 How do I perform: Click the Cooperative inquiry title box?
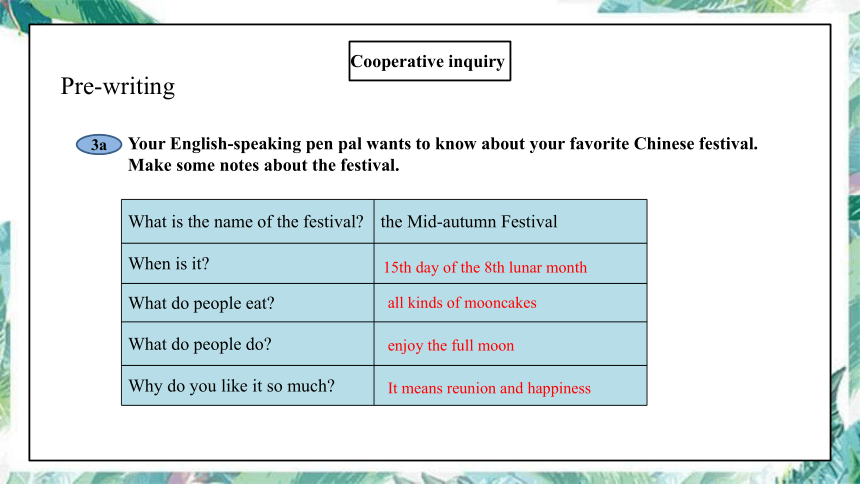429,61
